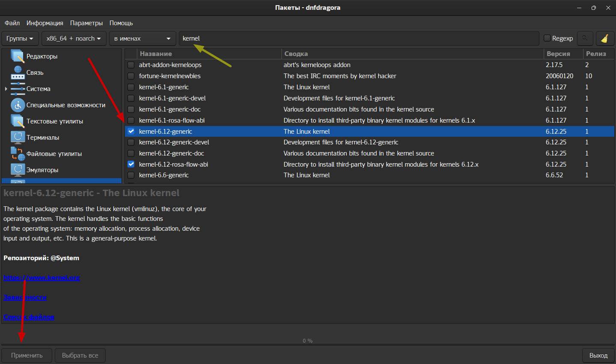
Task: Open the Группы view dropdown
Action: [x=20, y=38]
